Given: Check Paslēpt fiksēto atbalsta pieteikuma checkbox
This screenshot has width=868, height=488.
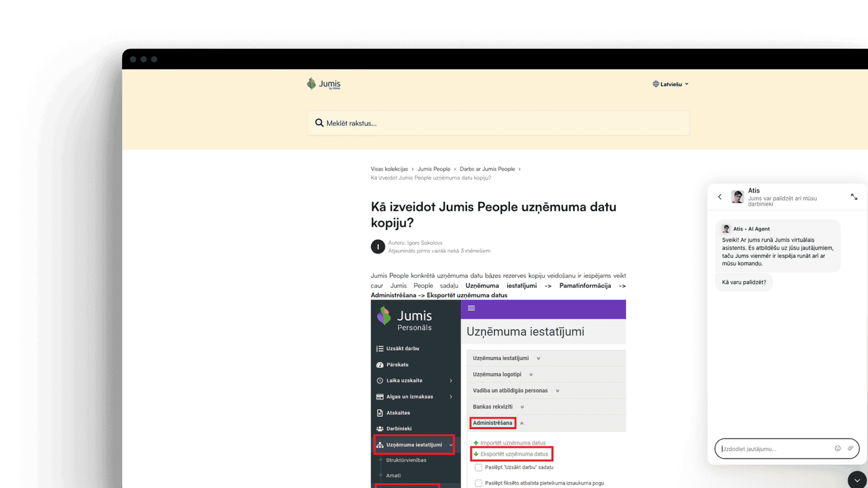Looking at the screenshot, I should tap(478, 483).
